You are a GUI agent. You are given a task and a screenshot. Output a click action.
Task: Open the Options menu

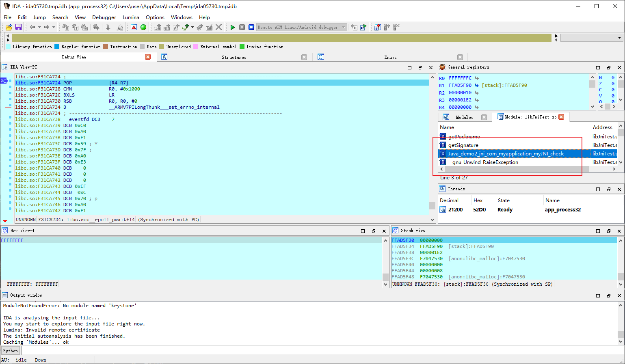pos(155,17)
